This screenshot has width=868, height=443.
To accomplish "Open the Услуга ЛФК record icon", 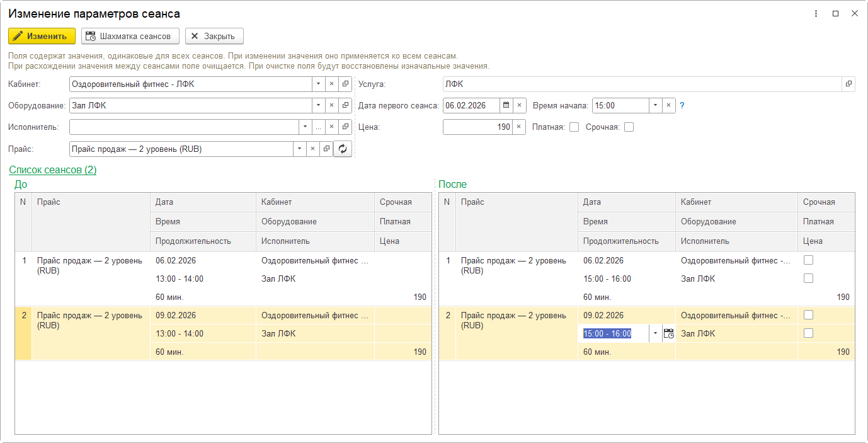I will point(848,84).
